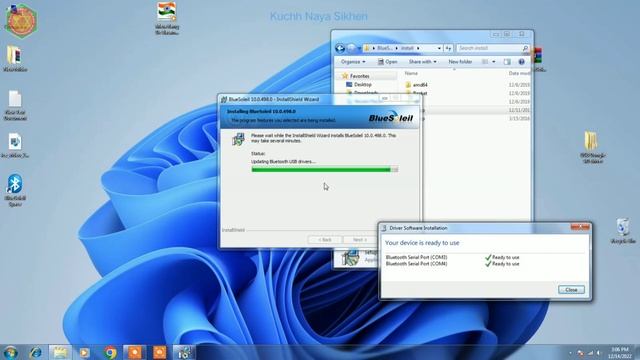Expand the Share with dropdown

point(422,62)
